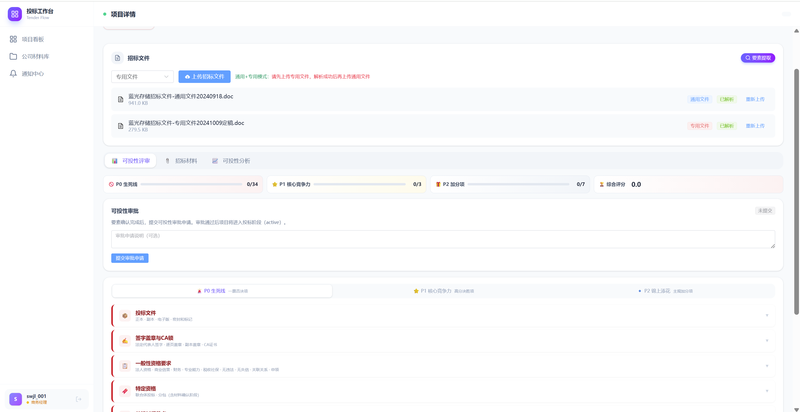
Task: Click the 特定资格 row icon
Action: [x=124, y=391]
